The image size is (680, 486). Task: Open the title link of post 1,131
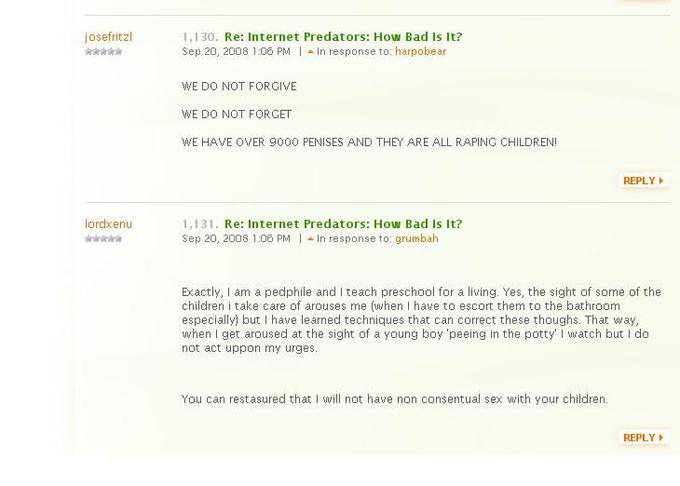[343, 224]
